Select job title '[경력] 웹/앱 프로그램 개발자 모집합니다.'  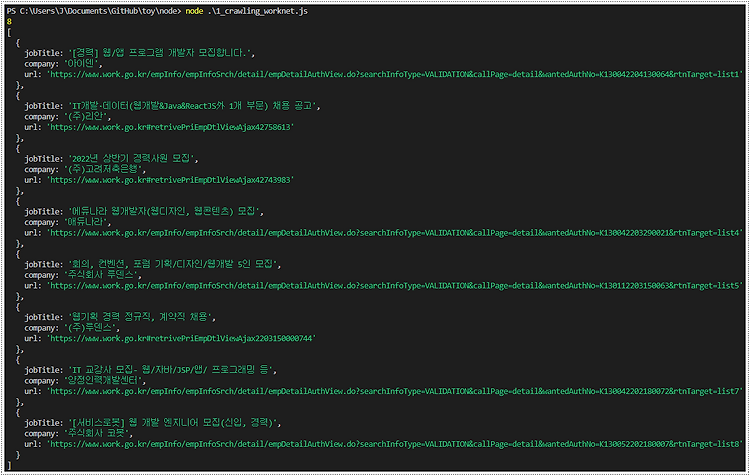pos(160,53)
